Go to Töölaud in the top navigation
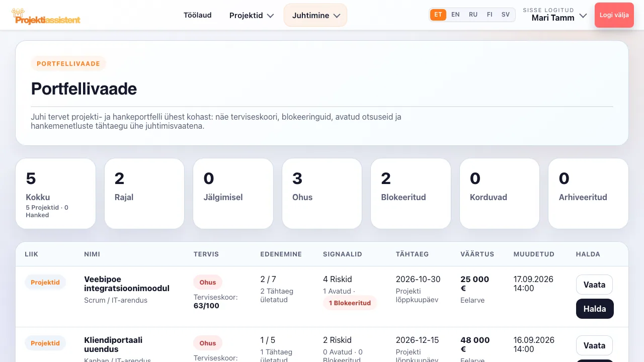Screen dimensions: 644x362 pos(198,15)
